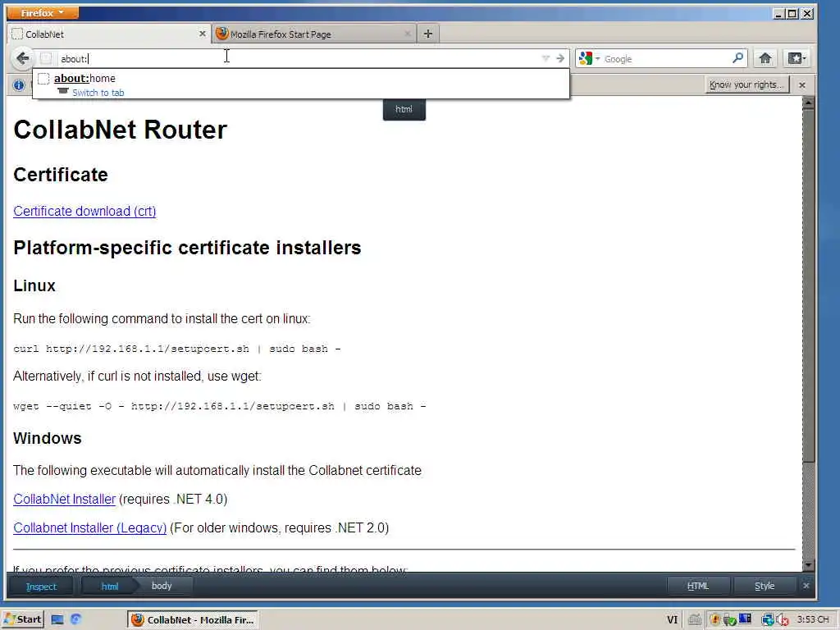Click the 3:53 CH system clock
This screenshot has width=840, height=630.
pos(813,619)
